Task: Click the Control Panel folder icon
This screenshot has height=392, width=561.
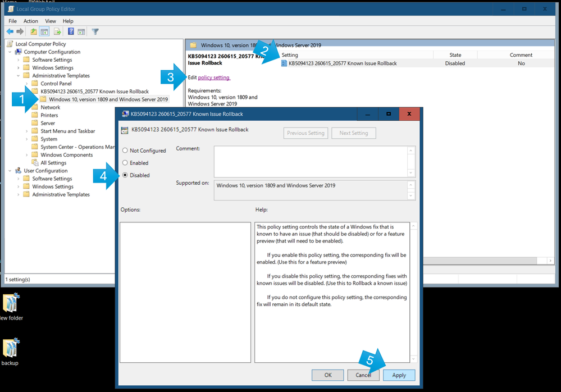Action: [35, 83]
